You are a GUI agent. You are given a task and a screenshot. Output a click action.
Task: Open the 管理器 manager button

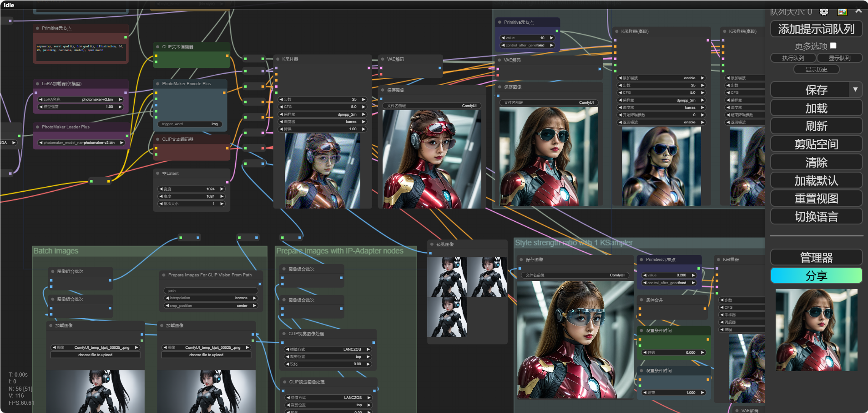click(816, 257)
